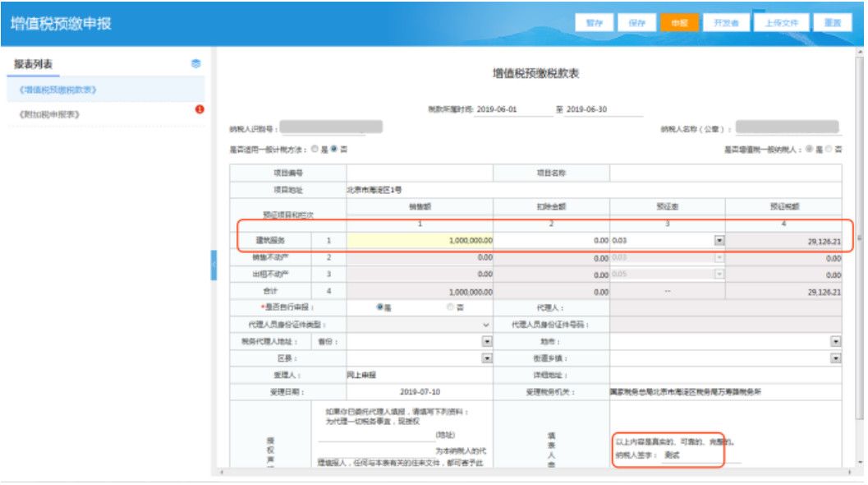The width and height of the screenshot is (868, 485).
Task: Click the 代理人员身份证件号码 field
Action: (726, 325)
